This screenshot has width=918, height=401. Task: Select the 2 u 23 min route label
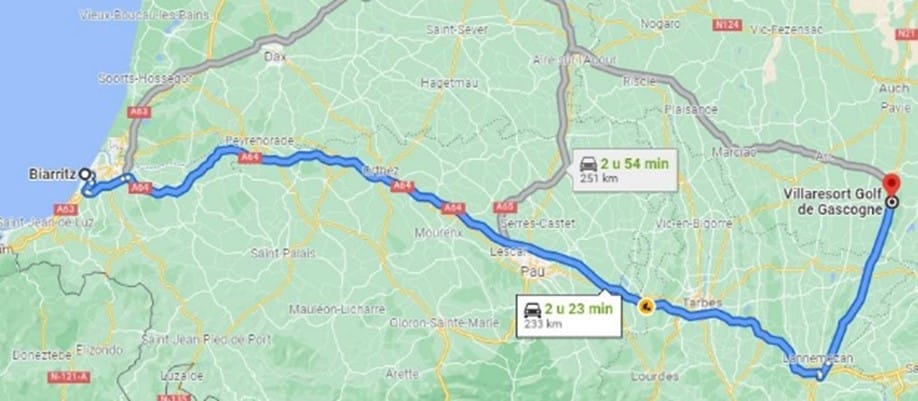[568, 314]
